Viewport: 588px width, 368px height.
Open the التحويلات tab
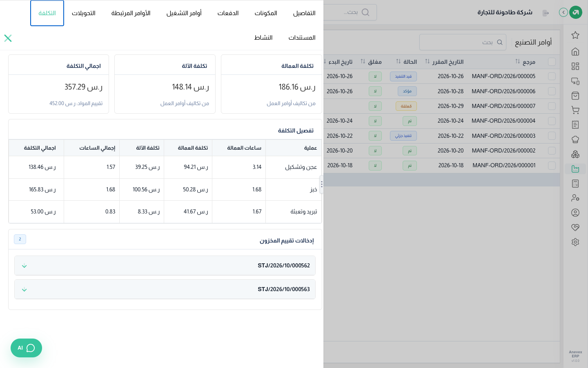coord(84,13)
